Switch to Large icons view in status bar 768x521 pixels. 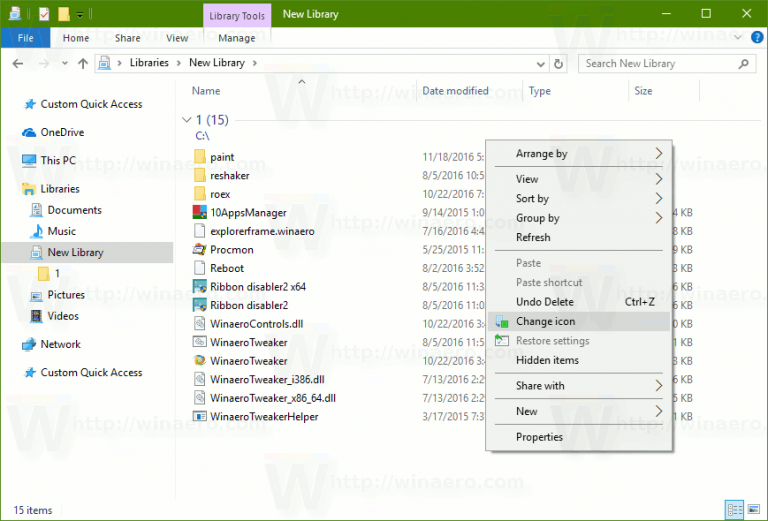755,510
